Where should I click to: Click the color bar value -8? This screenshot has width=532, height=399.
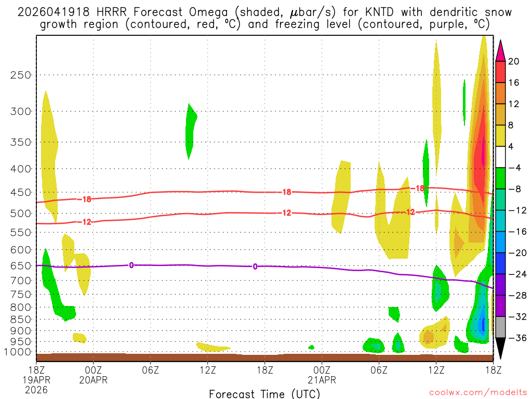click(x=515, y=189)
